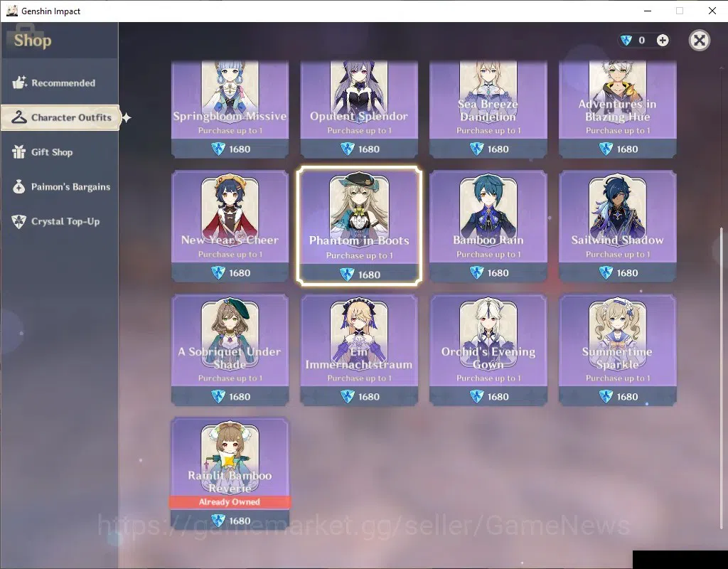Click the 1680 price of Summertime Sparkle
Screen dimensions: 728x569
[x=627, y=397]
